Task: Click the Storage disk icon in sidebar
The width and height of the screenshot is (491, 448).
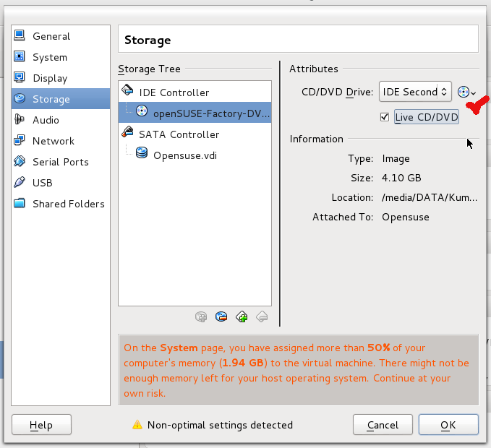Action: coord(20,98)
